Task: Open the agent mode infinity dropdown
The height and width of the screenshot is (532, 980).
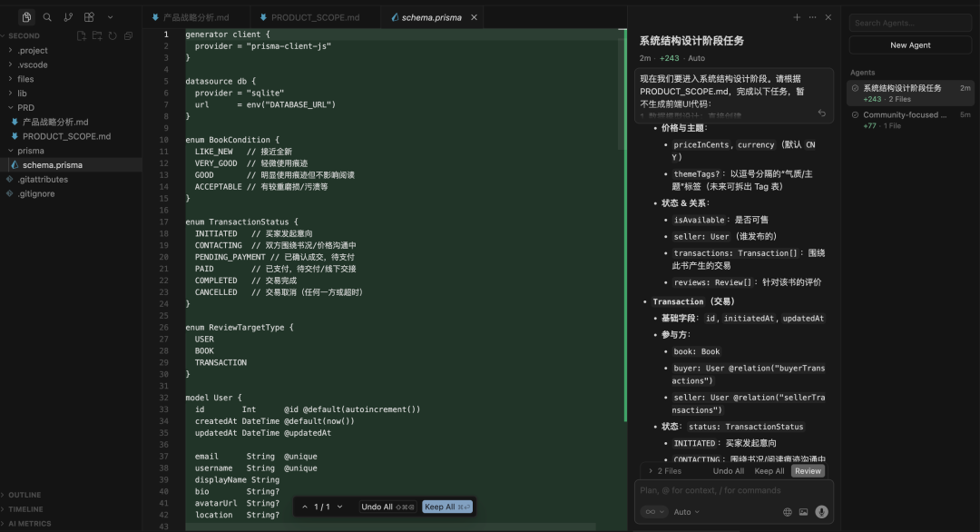Action: click(x=653, y=512)
